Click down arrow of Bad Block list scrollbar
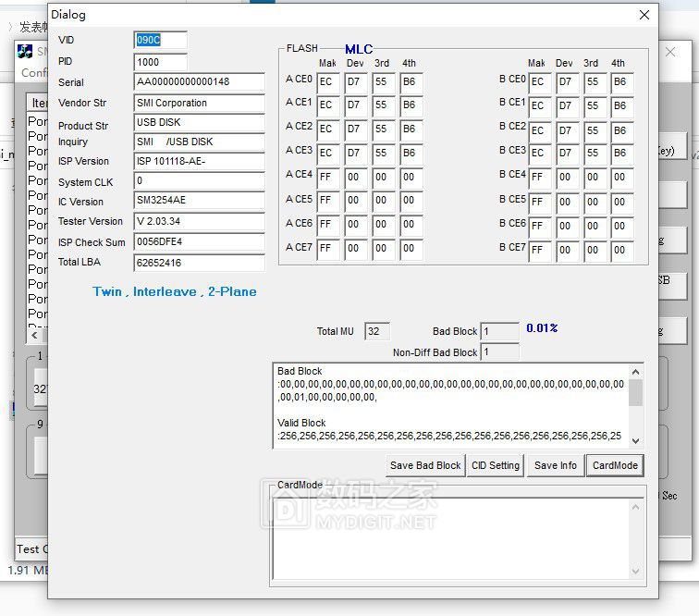 [x=636, y=440]
